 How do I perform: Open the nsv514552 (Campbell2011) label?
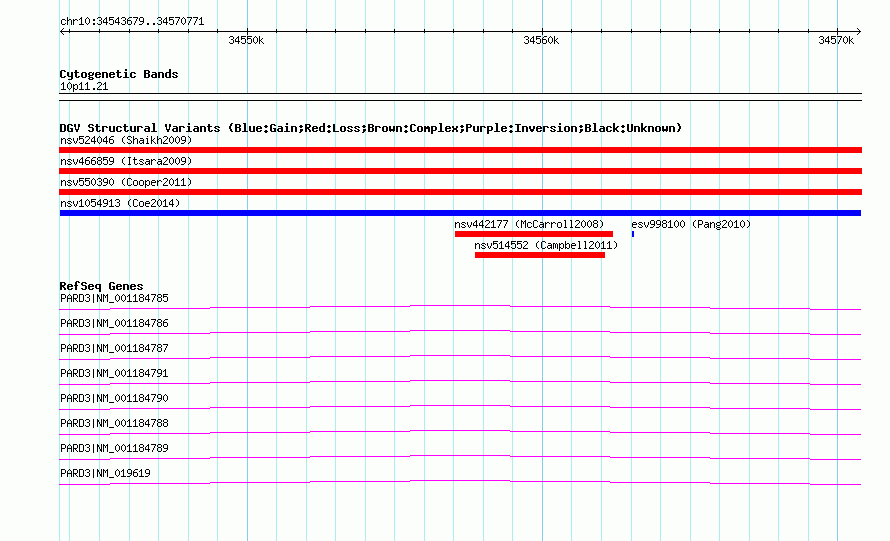pos(546,245)
